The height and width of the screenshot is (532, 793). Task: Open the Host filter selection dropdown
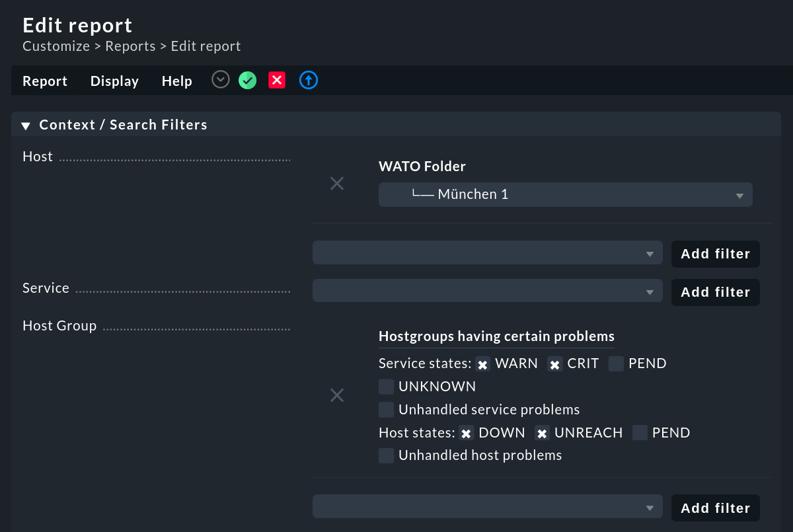pyautogui.click(x=488, y=253)
